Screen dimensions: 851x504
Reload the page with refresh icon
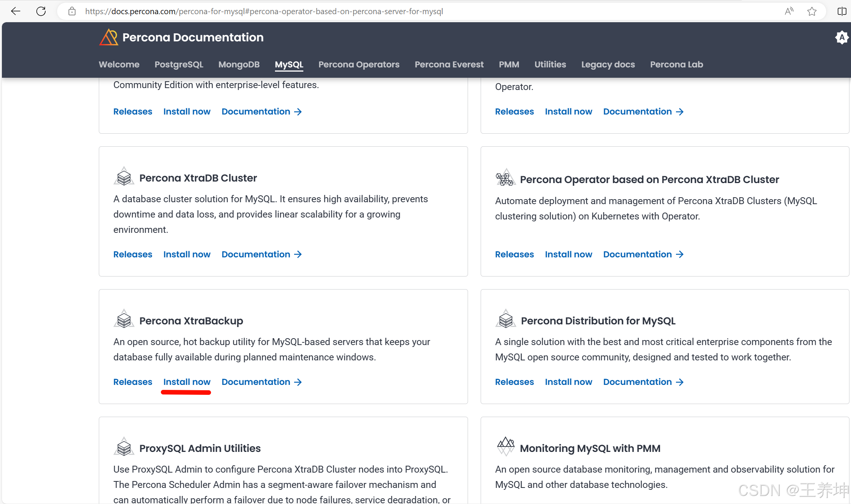[41, 11]
